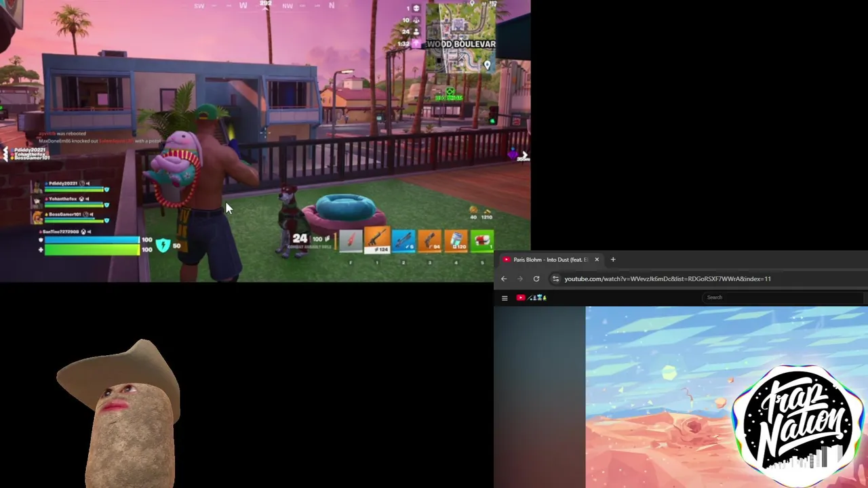
Task: Select the medkit in slot 5
Action: click(482, 240)
